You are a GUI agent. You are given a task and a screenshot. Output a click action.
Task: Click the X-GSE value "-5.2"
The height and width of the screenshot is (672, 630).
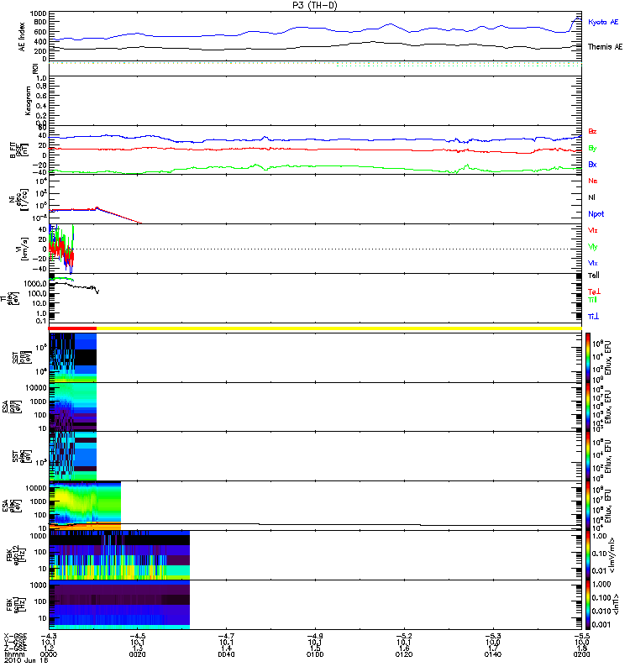404,637
